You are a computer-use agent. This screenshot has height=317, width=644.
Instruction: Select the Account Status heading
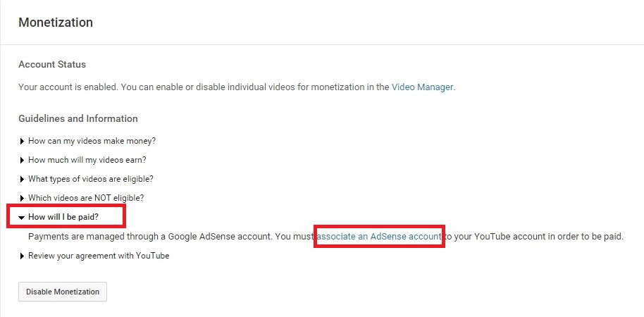[x=52, y=65]
